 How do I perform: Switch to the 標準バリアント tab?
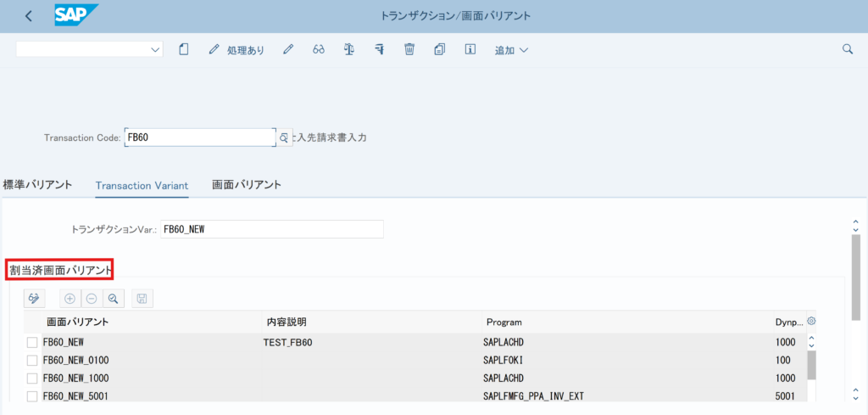coord(37,185)
